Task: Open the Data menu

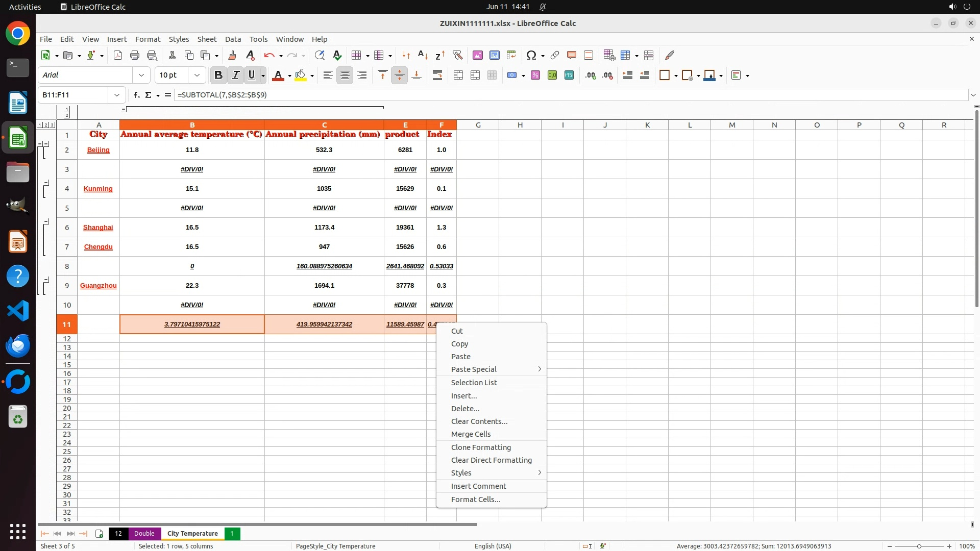Action: coord(233,39)
